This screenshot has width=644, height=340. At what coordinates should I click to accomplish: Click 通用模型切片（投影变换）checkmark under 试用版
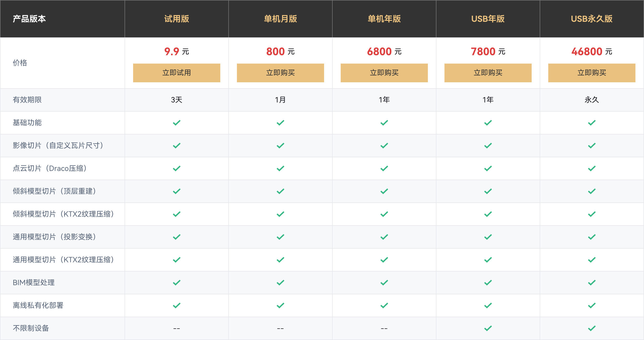click(176, 237)
